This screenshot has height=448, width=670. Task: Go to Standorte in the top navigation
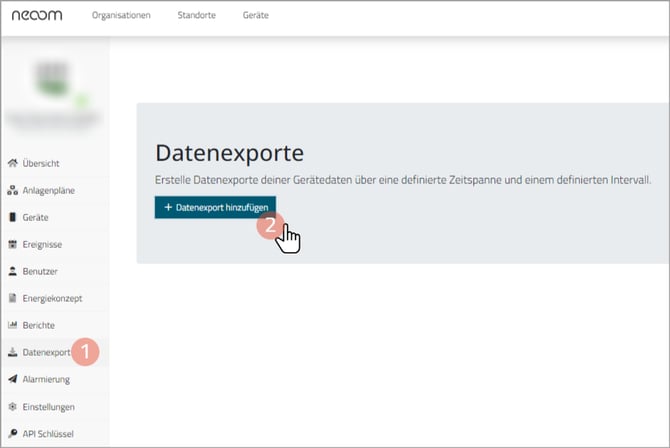click(x=196, y=16)
